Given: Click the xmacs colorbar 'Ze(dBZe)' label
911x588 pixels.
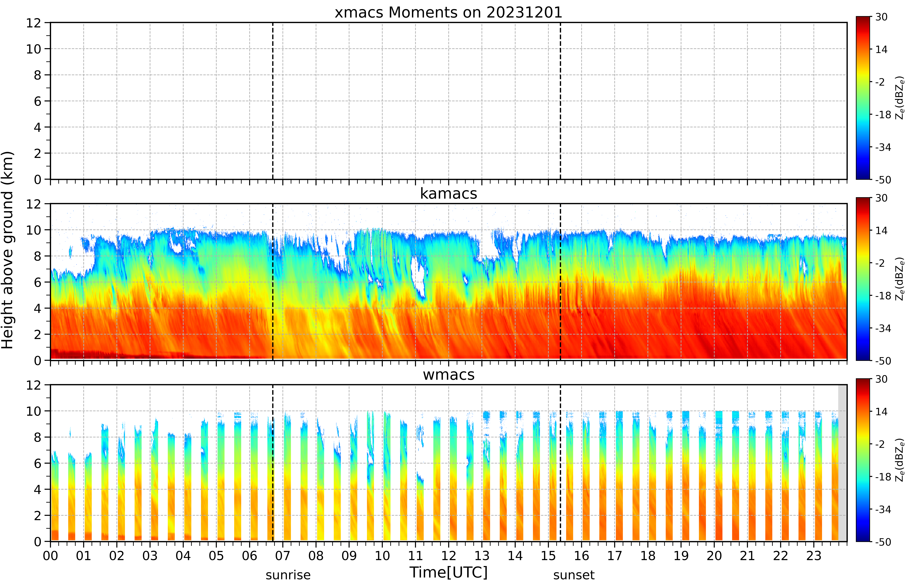Looking at the screenshot, I should tap(900, 98).
